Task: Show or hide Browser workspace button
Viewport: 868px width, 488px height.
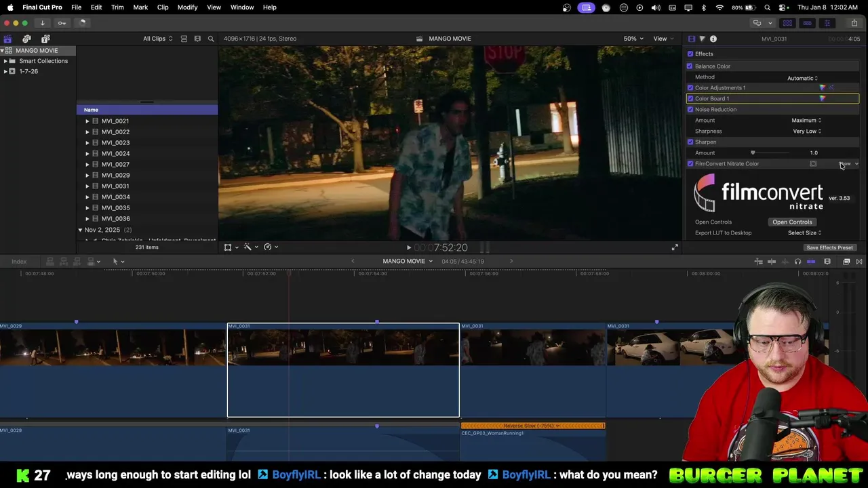Action: tap(787, 23)
